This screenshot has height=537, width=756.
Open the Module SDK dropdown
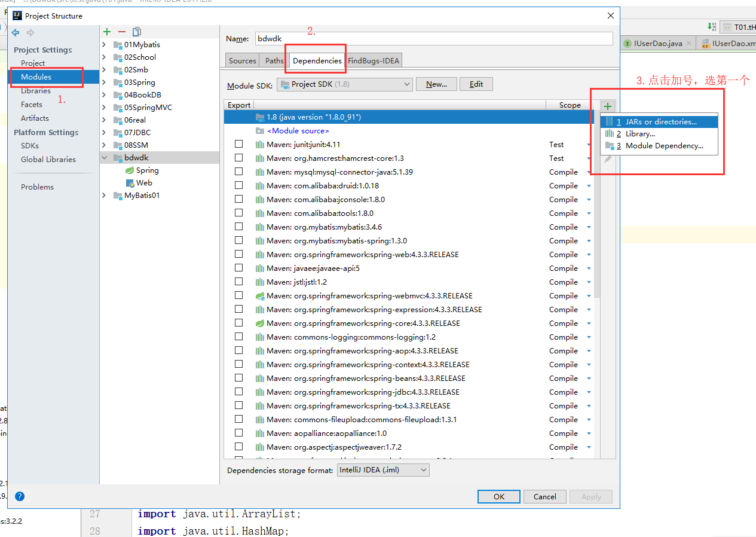(344, 84)
